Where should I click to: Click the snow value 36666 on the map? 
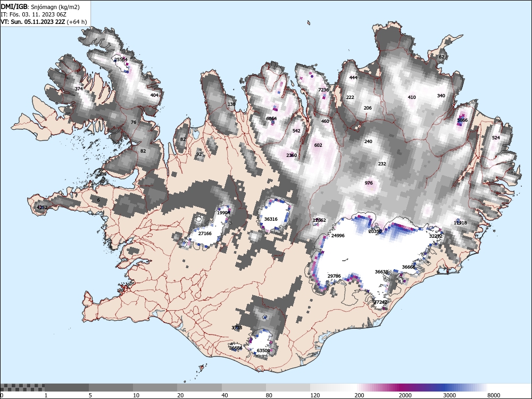click(409, 267)
